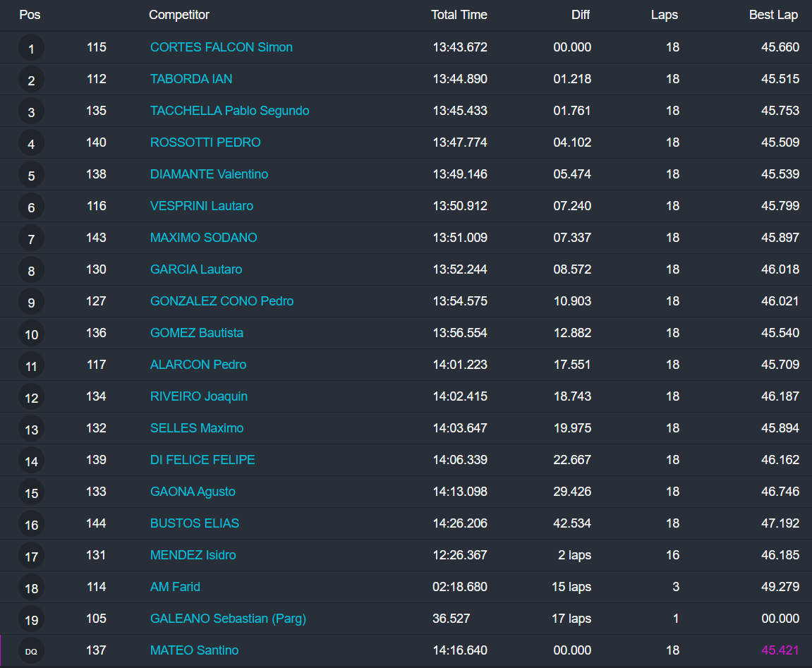
Task: Sort by the Pos column header
Action: (x=30, y=15)
